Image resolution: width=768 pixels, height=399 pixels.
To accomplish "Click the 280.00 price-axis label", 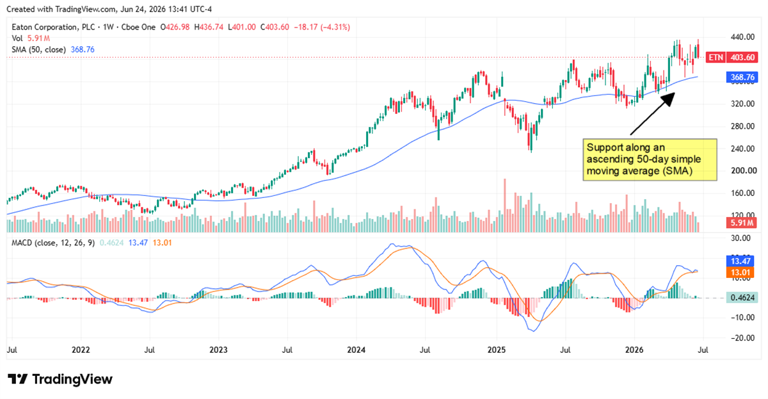I will click(743, 126).
